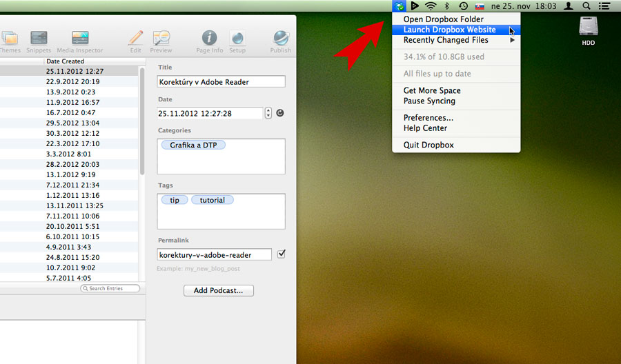Click the date stepper arrows

[268, 113]
